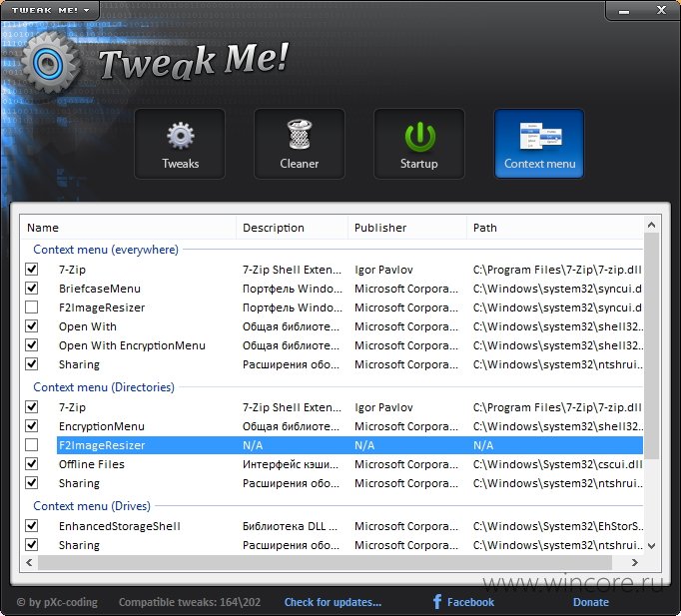681x616 pixels.
Task: Click the Check for updates... link
Action: point(333,602)
